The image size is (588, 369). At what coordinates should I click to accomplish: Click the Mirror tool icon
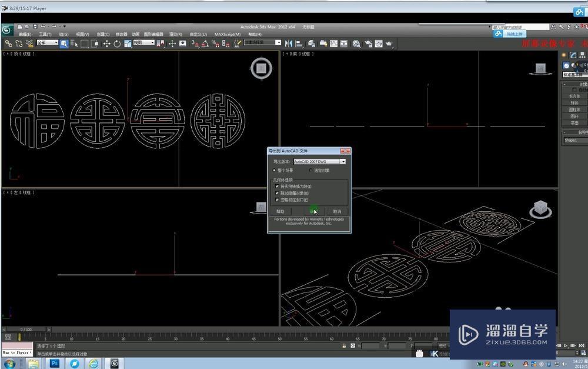[289, 44]
